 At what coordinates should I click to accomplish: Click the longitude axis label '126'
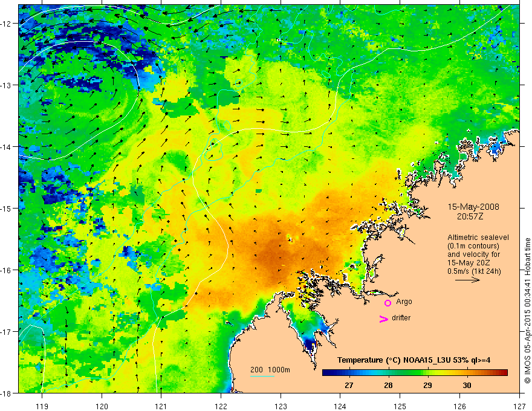pos(459,406)
